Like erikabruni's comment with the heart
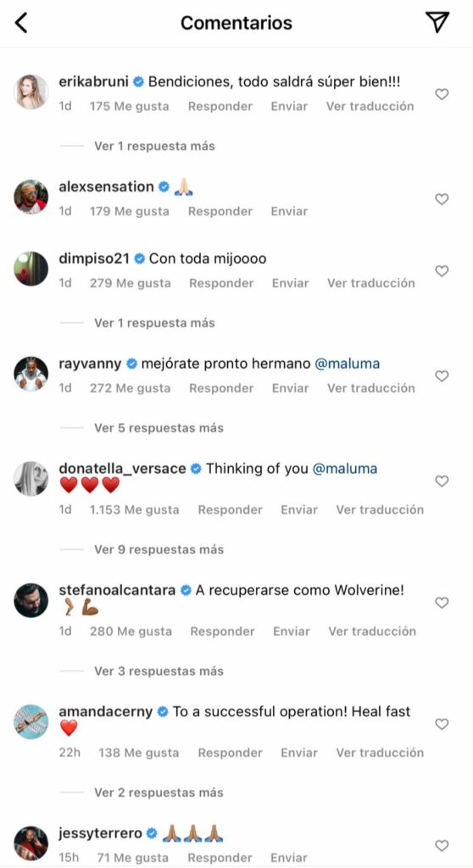473x868 pixels. [442, 95]
